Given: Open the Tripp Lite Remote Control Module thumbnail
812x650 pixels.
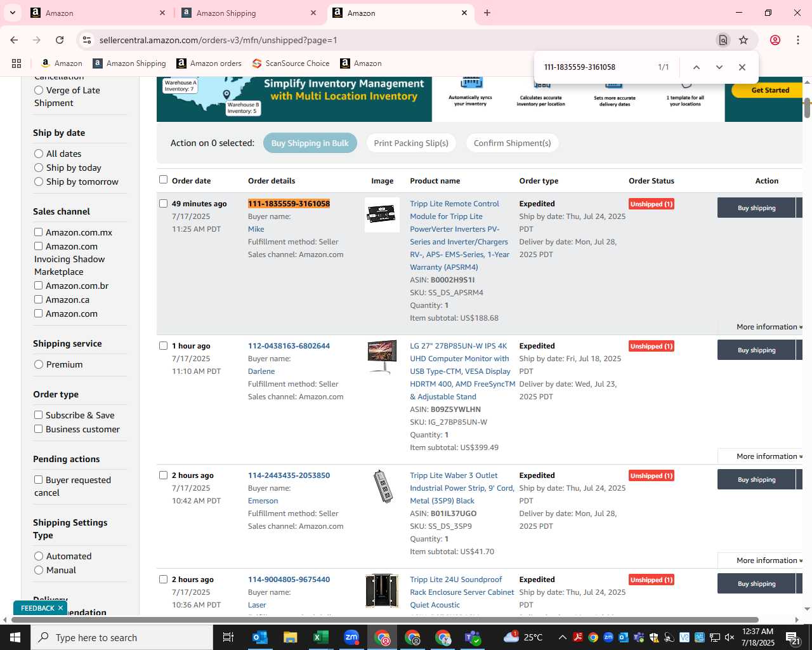Looking at the screenshot, I should coord(382,215).
